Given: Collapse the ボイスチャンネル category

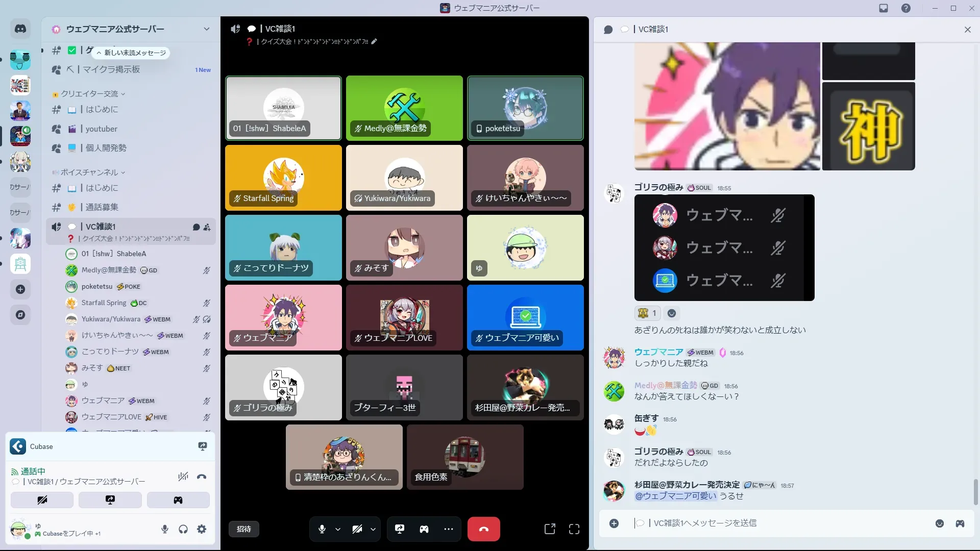Looking at the screenshot, I should pyautogui.click(x=89, y=172).
